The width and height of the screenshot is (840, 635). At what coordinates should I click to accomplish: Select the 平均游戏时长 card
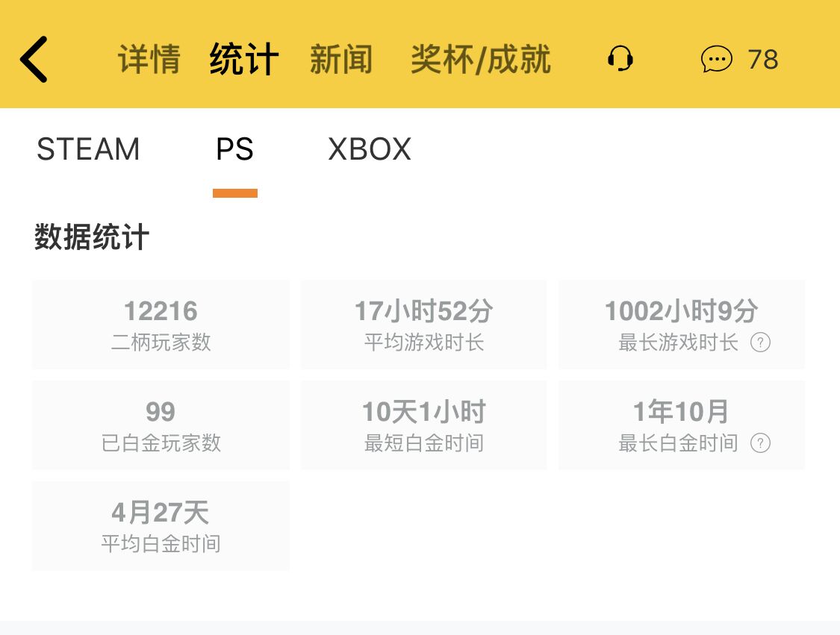point(423,325)
